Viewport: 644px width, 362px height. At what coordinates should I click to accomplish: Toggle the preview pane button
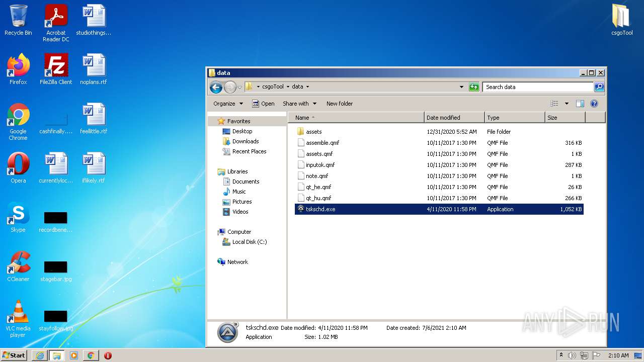tap(580, 104)
